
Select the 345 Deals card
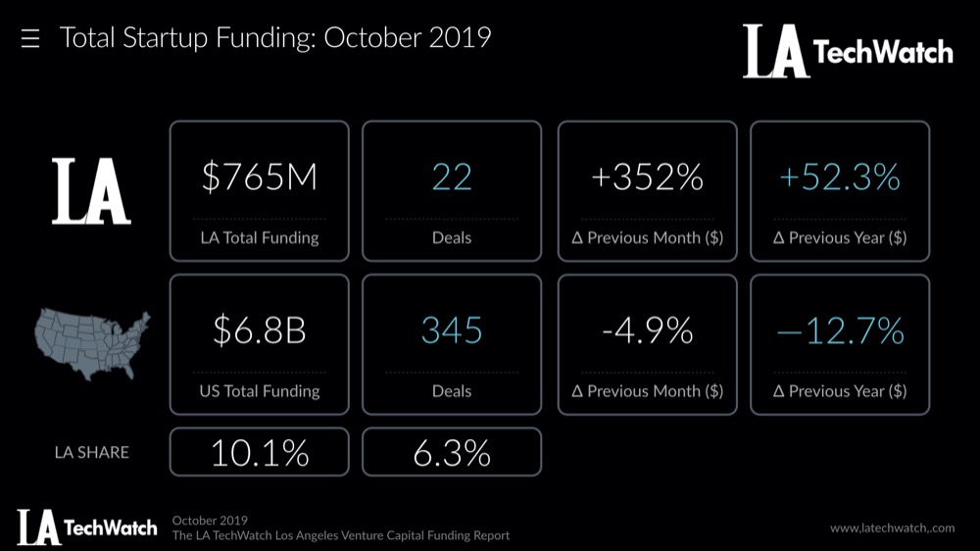pos(452,344)
